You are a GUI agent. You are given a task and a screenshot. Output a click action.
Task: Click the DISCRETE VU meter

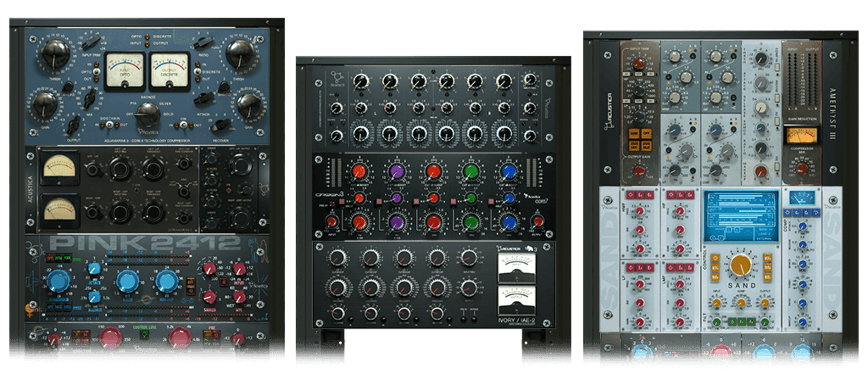(170, 71)
